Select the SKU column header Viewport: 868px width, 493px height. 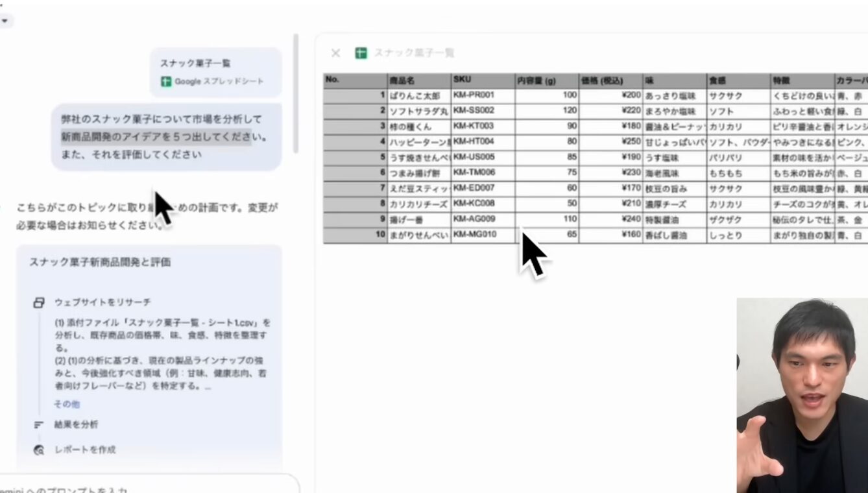(482, 80)
